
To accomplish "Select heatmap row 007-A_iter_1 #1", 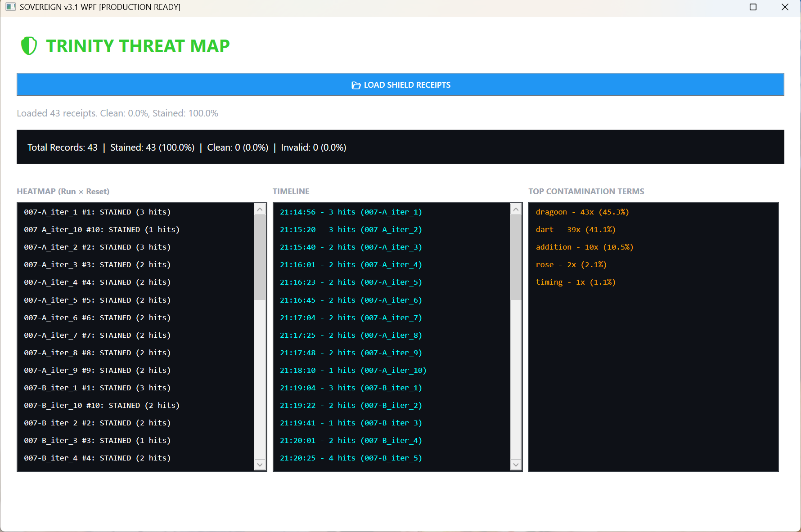I will coord(97,212).
